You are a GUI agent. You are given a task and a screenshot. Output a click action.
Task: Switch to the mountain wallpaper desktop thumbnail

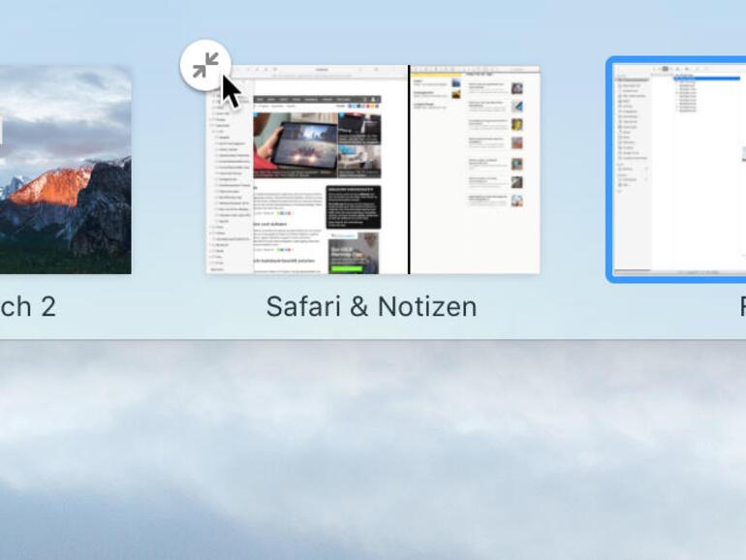coord(66,170)
